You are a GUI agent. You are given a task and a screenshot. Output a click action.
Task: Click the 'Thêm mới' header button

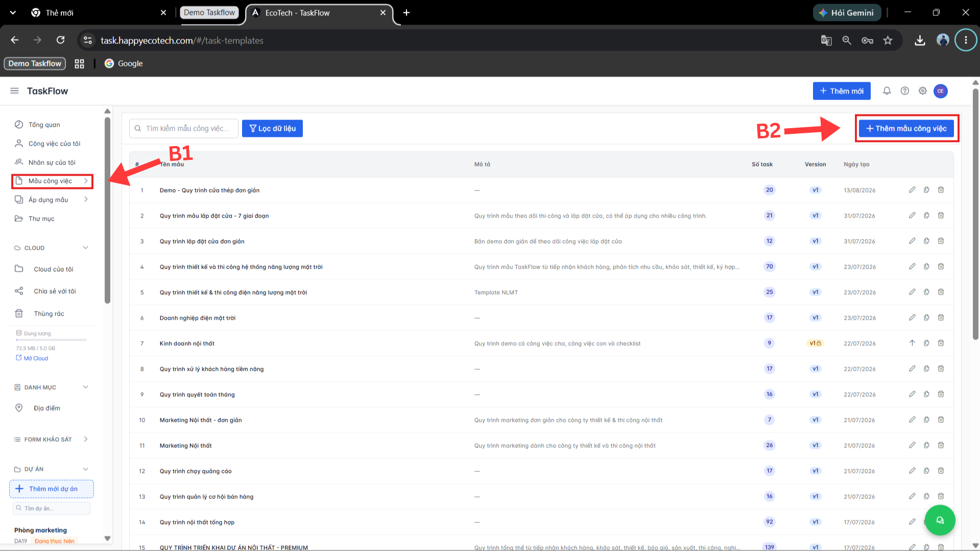click(842, 91)
